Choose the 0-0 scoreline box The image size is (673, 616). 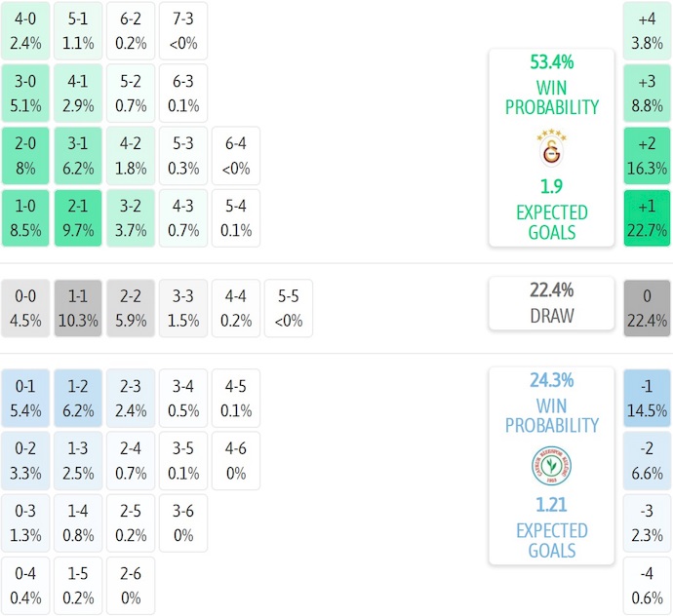tap(25, 308)
